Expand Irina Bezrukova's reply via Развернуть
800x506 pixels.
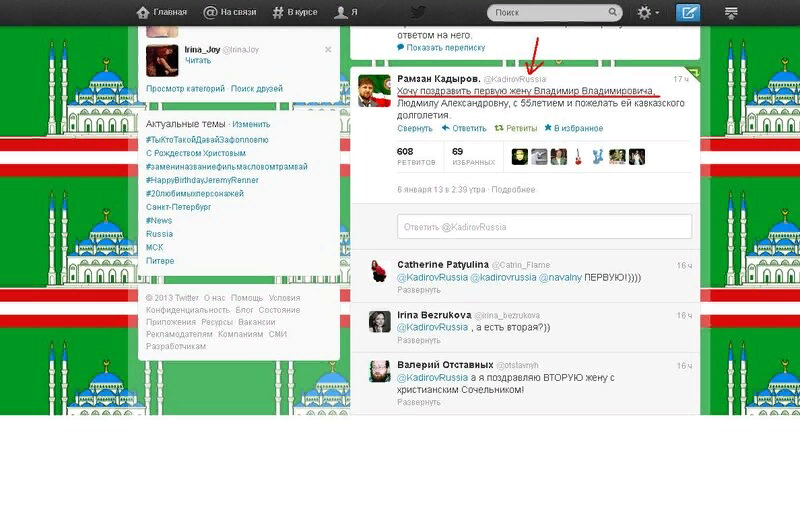[419, 340]
